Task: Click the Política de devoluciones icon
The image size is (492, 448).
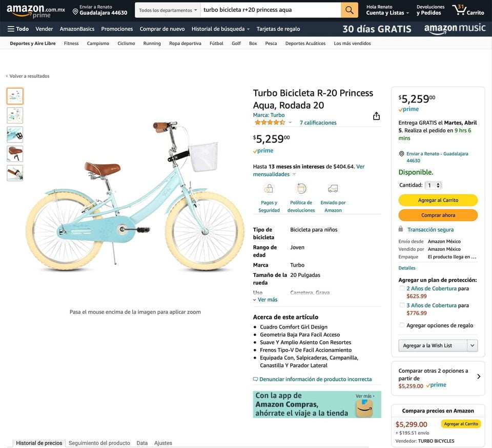Action: [301, 189]
